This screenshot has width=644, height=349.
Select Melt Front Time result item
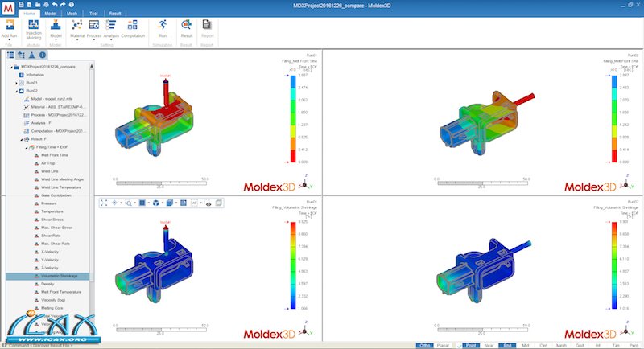point(55,155)
